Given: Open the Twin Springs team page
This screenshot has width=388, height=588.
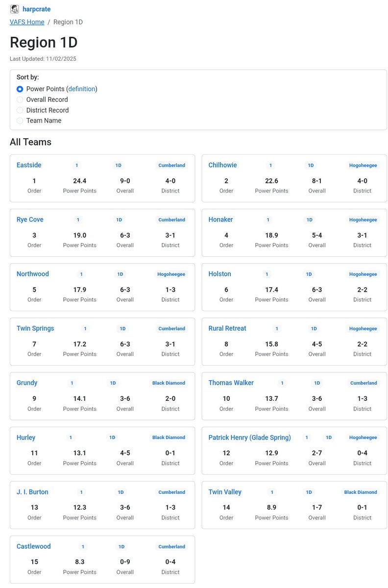Looking at the screenshot, I should point(35,328).
